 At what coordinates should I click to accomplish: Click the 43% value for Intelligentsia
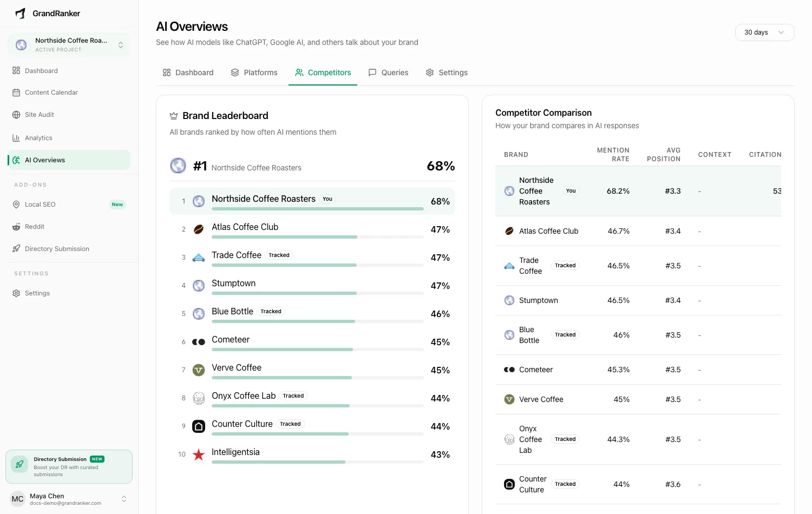pyautogui.click(x=440, y=454)
